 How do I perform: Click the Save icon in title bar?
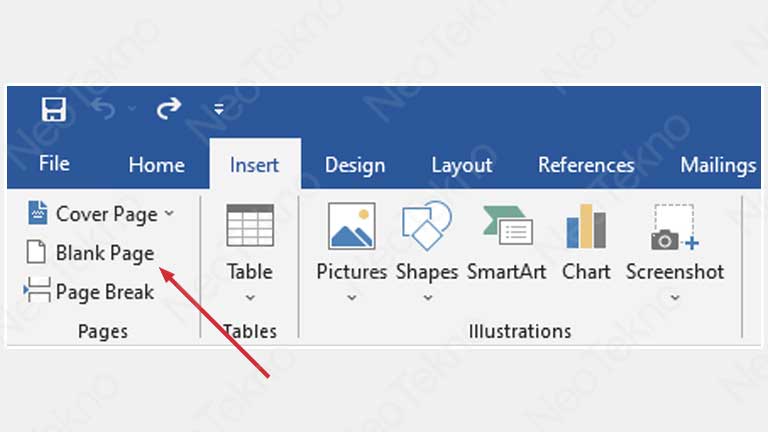click(54, 107)
